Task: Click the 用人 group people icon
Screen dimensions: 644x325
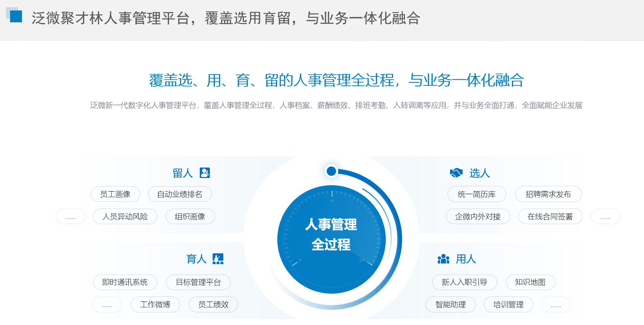Action: (444, 259)
